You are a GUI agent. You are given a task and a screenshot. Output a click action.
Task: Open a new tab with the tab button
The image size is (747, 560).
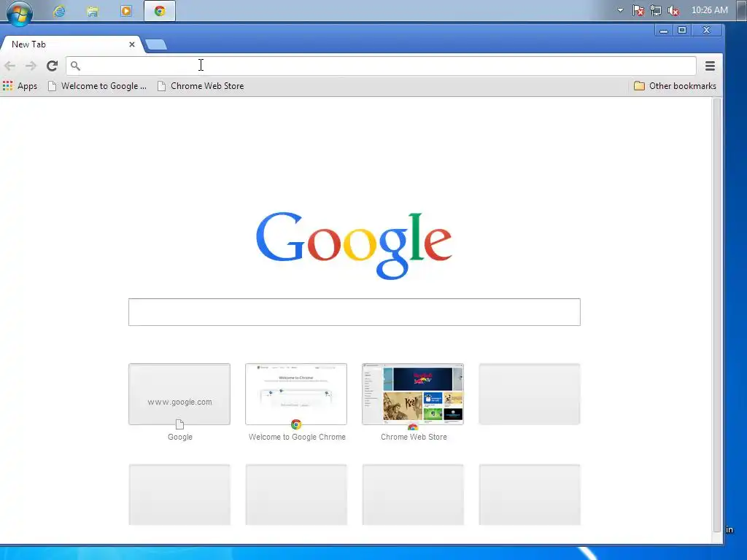pyautogui.click(x=156, y=44)
